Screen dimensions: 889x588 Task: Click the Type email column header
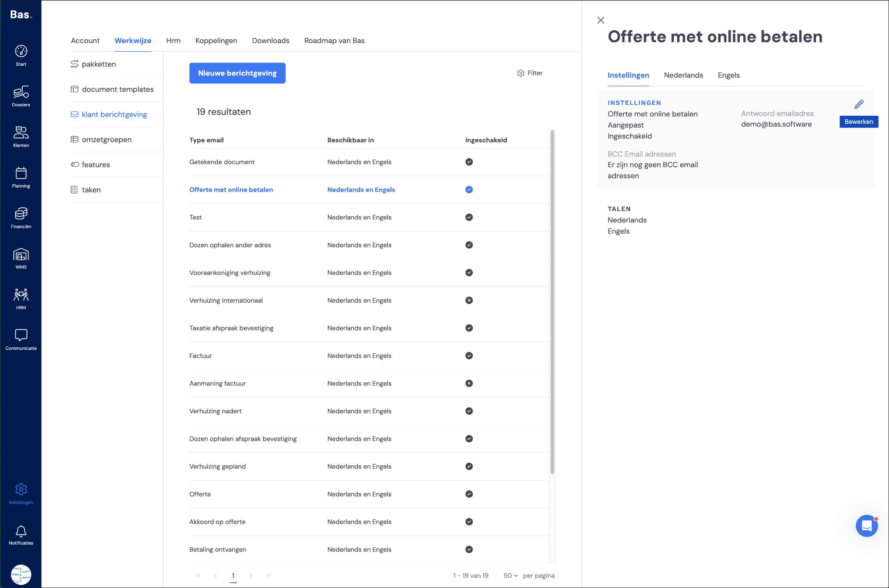[206, 140]
